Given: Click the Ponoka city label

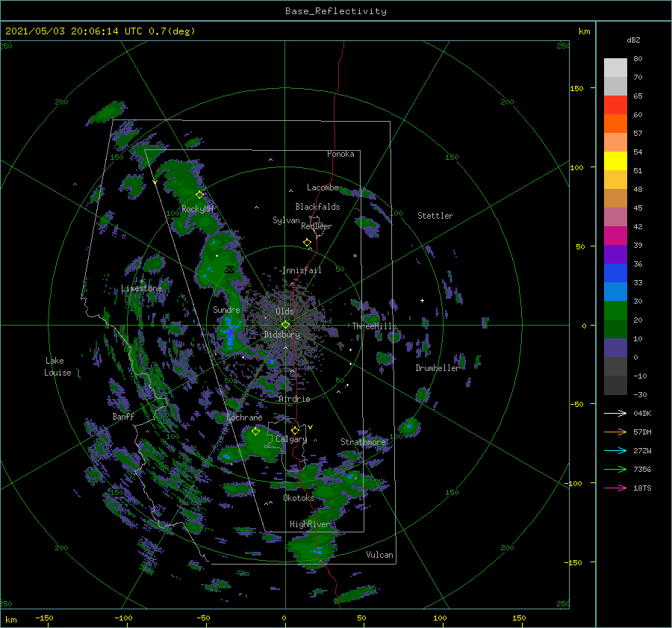Looking at the screenshot, I should click(x=340, y=154).
